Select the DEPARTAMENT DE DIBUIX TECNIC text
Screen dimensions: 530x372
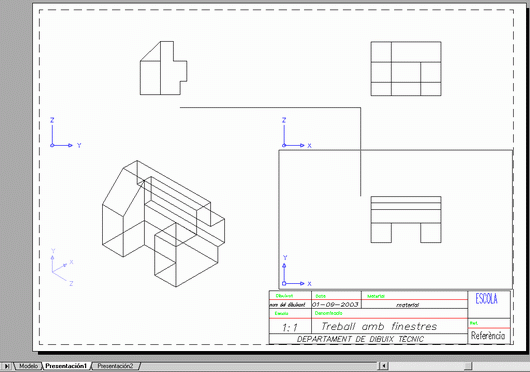tap(360, 339)
